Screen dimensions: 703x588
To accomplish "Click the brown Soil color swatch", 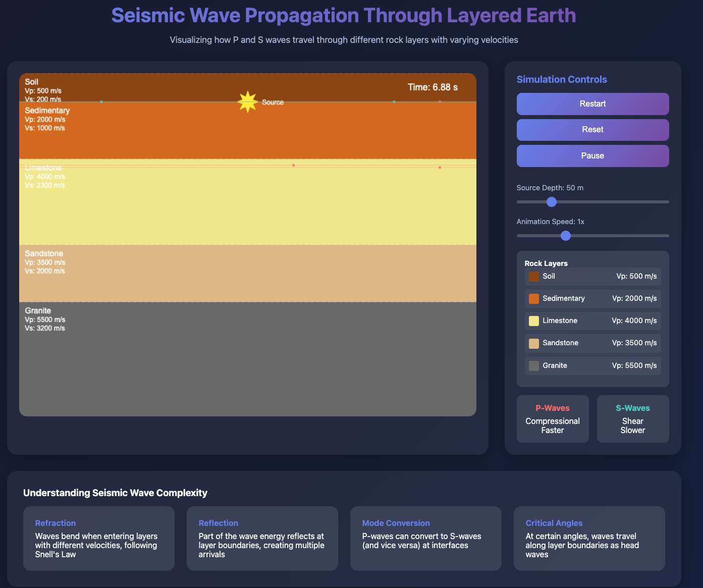I will [x=533, y=277].
